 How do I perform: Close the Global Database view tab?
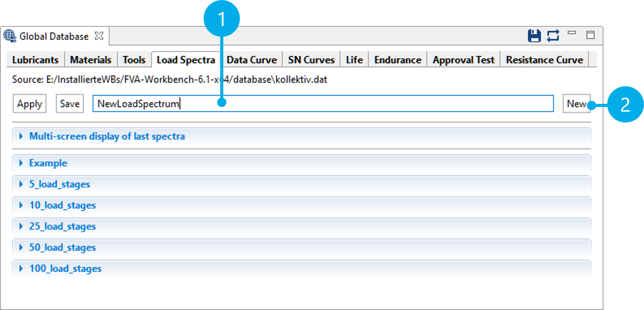click(99, 36)
